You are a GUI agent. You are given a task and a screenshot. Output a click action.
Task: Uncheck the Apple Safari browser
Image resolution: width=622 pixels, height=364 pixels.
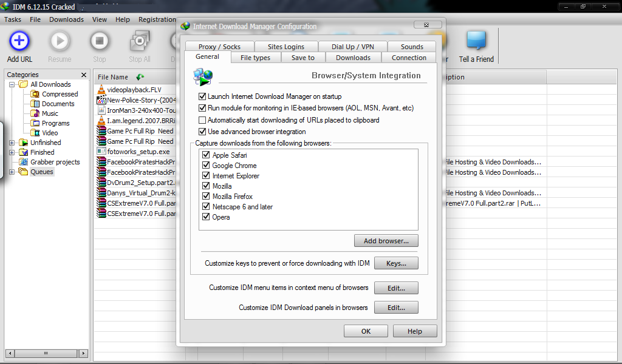(x=206, y=155)
